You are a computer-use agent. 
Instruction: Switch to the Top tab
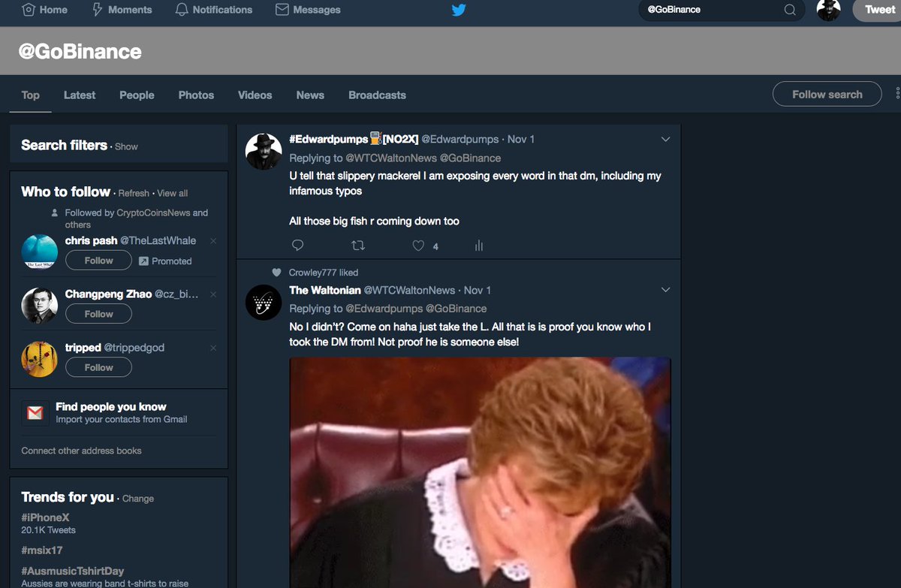pos(31,95)
